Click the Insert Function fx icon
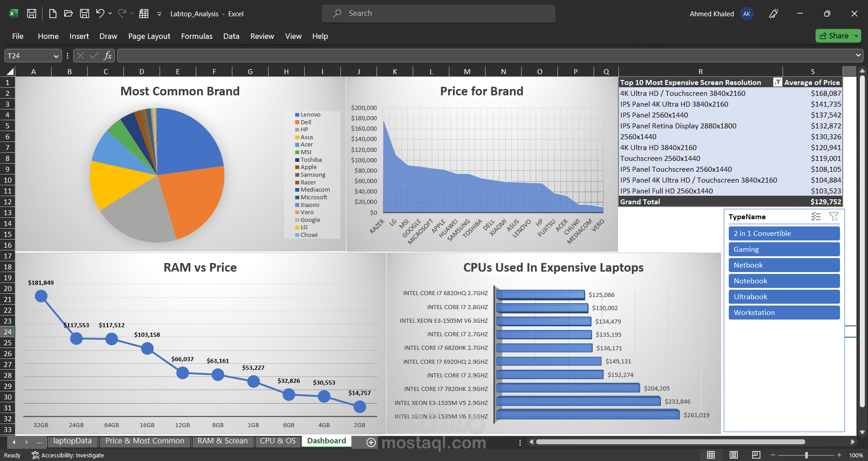 [108, 56]
